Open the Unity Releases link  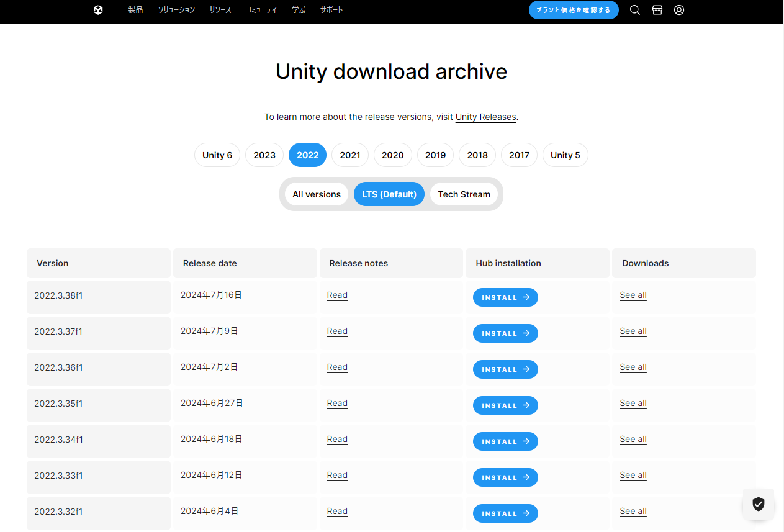tap(485, 117)
